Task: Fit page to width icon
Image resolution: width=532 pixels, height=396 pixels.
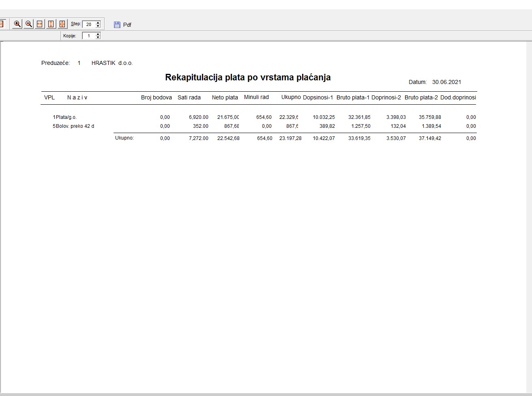Action: click(x=40, y=24)
